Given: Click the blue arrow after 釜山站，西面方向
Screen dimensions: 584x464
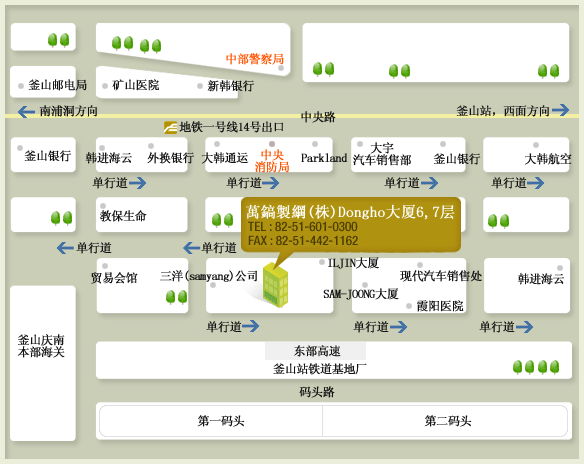Looking at the screenshot, I should point(561,110).
